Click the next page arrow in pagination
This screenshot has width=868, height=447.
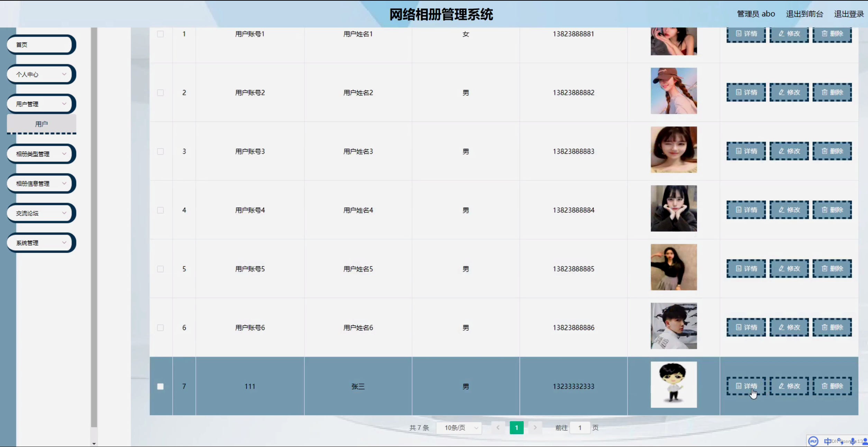(x=535, y=428)
